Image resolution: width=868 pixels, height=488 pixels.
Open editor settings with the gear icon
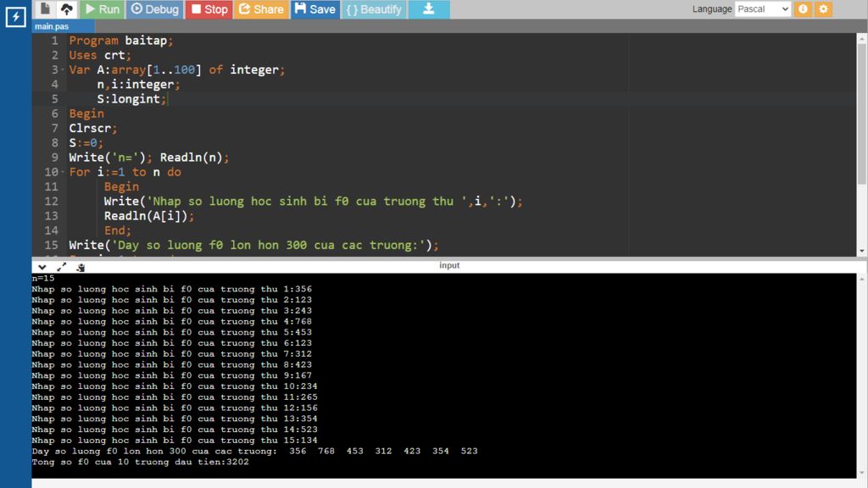823,8
